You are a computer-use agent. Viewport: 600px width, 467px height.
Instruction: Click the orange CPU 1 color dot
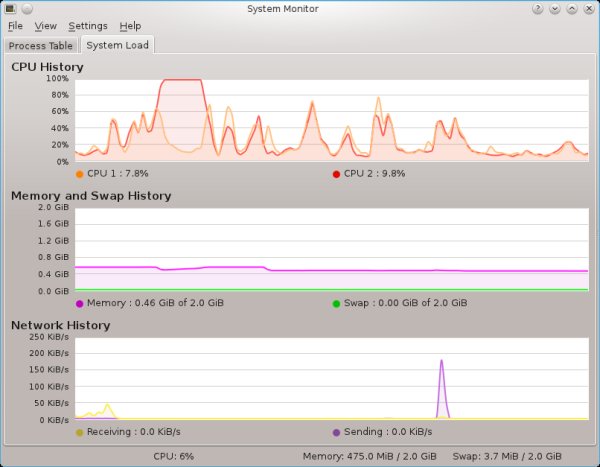80,174
